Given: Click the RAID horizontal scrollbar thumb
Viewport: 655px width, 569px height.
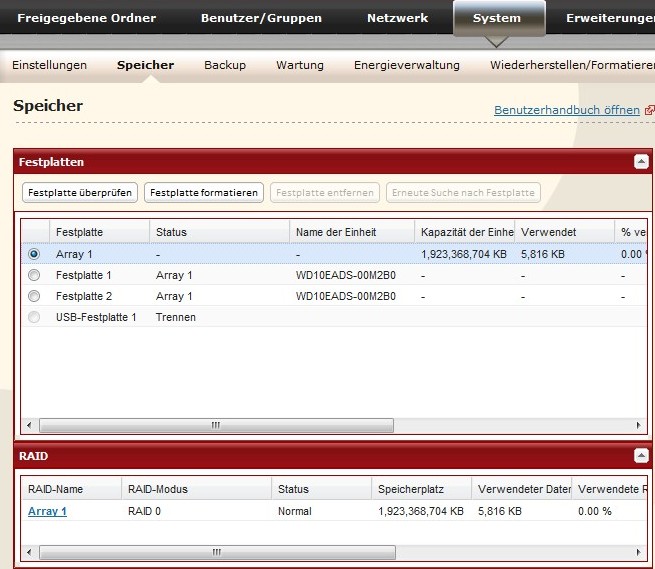Looking at the screenshot, I should 217,552.
